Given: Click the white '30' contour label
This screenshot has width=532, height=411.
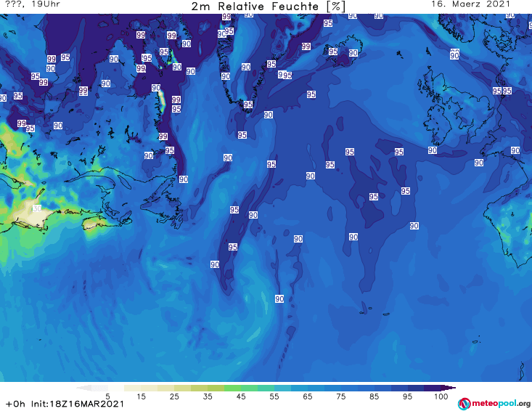Looking at the screenshot, I should (37, 208).
